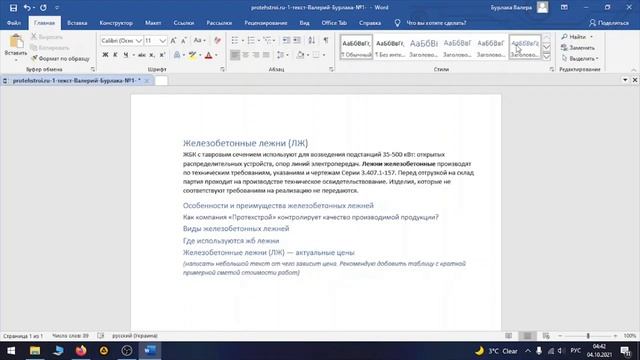Switch to the Конструктор tab
Screen dimensions: 640x360
116,23
